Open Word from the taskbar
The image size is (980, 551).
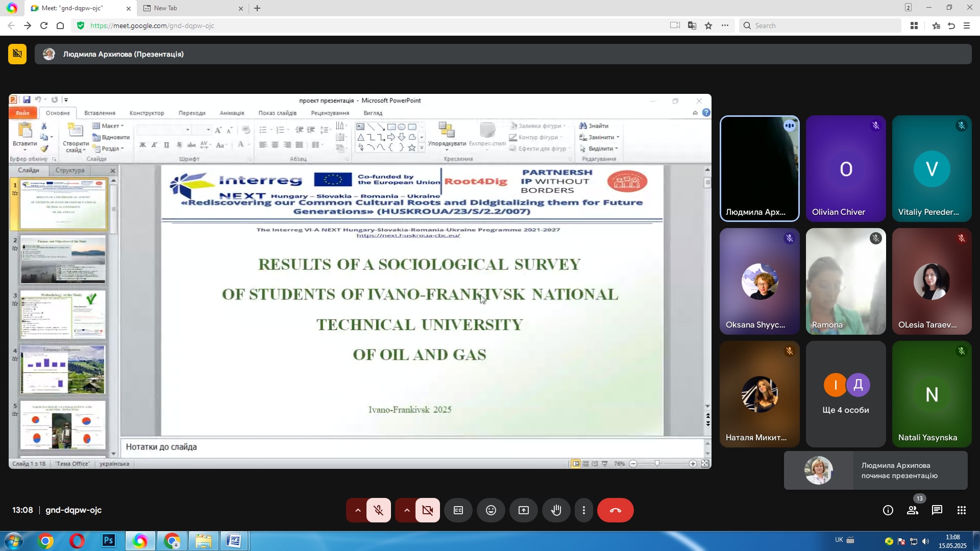(234, 540)
